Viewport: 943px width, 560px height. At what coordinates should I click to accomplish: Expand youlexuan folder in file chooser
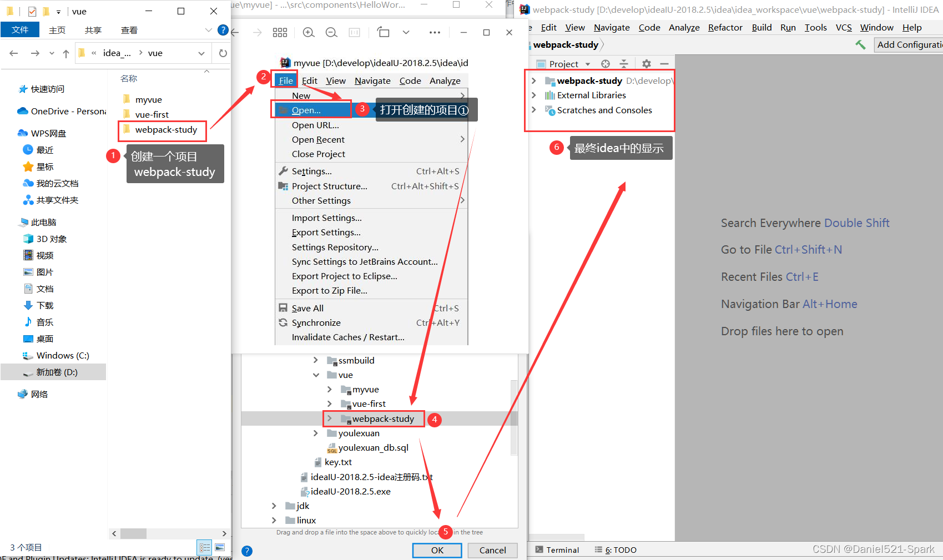point(316,433)
